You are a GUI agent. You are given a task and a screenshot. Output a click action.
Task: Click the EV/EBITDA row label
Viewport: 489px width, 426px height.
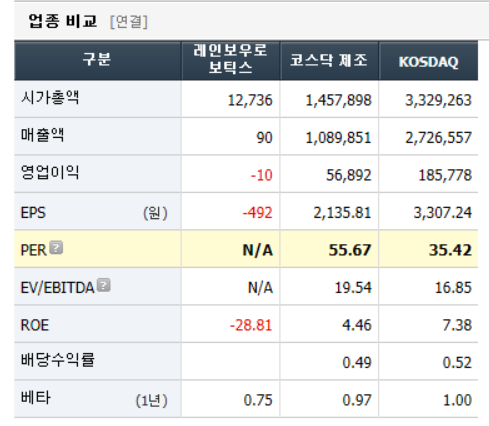[57, 288]
